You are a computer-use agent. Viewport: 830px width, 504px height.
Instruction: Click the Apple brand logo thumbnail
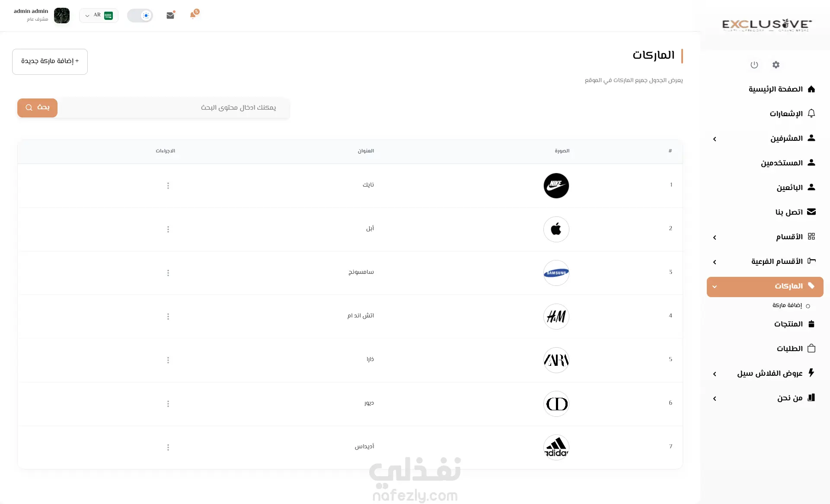pyautogui.click(x=556, y=229)
